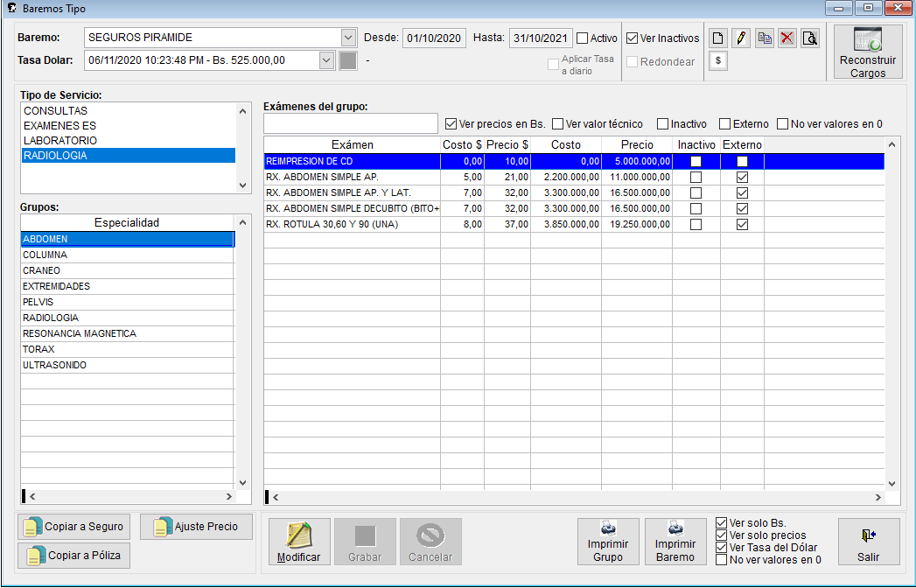The image size is (916, 588).
Task: Select the RESONANCIA MAGNETICA group
Action: [128, 333]
